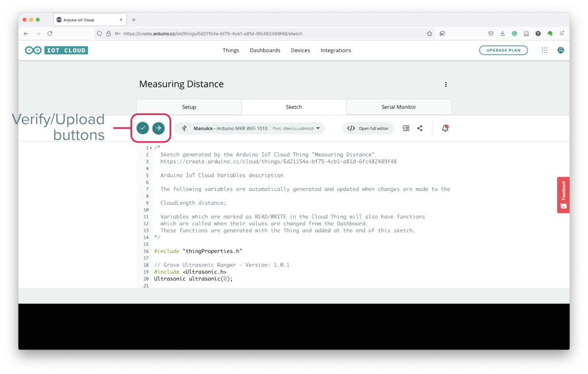Click the share sketch icon
The width and height of the screenshot is (588, 374).
tap(420, 128)
